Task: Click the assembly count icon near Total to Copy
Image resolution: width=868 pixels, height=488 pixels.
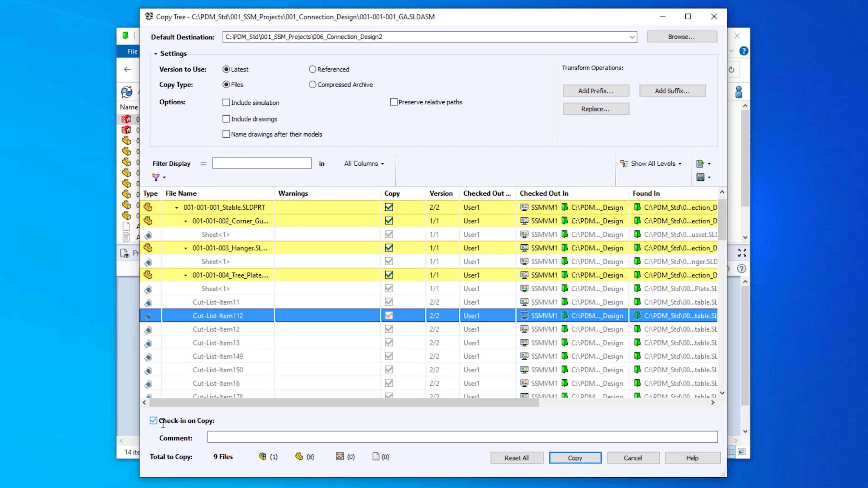Action: 262,457
